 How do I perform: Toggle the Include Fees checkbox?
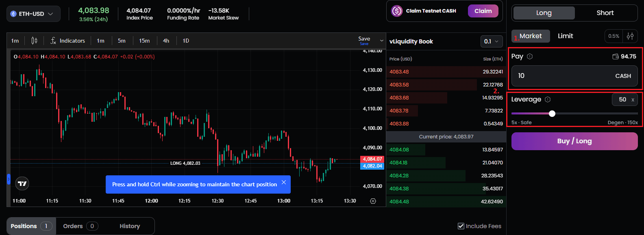click(461, 226)
